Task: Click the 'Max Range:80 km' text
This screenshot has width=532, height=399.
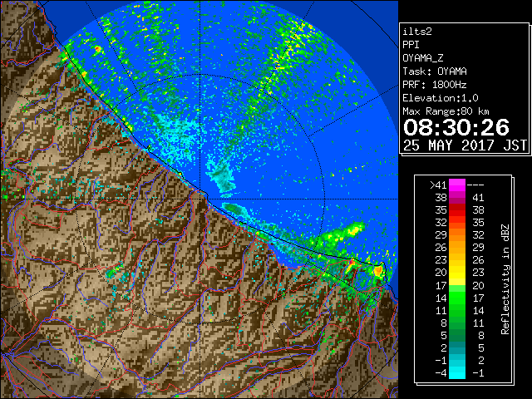Action: click(x=446, y=111)
